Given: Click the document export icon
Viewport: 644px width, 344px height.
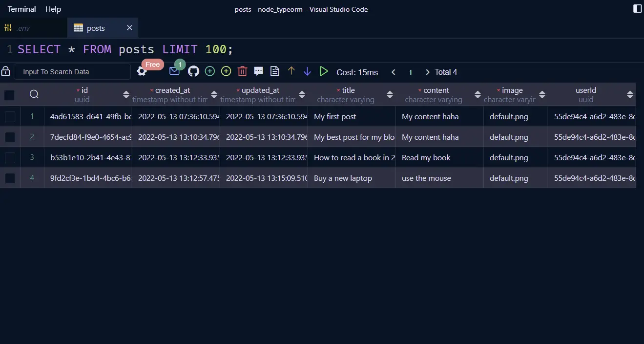Looking at the screenshot, I should (275, 71).
